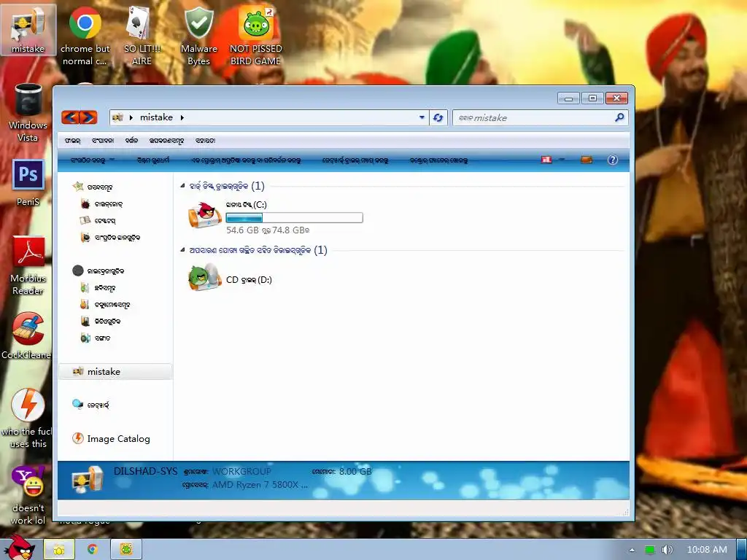Open 'NOT PISSED BIRD GAME' desktop icon
This screenshot has height=560, width=747.
point(256,36)
